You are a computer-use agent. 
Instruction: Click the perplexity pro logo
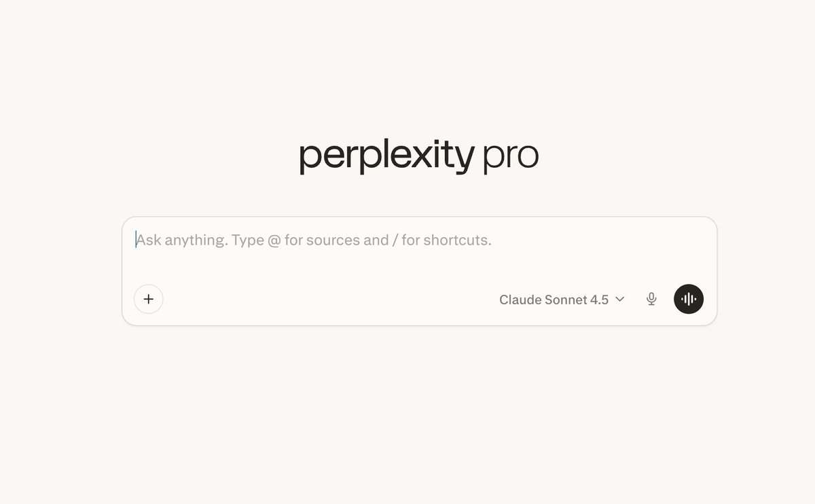[x=419, y=156]
